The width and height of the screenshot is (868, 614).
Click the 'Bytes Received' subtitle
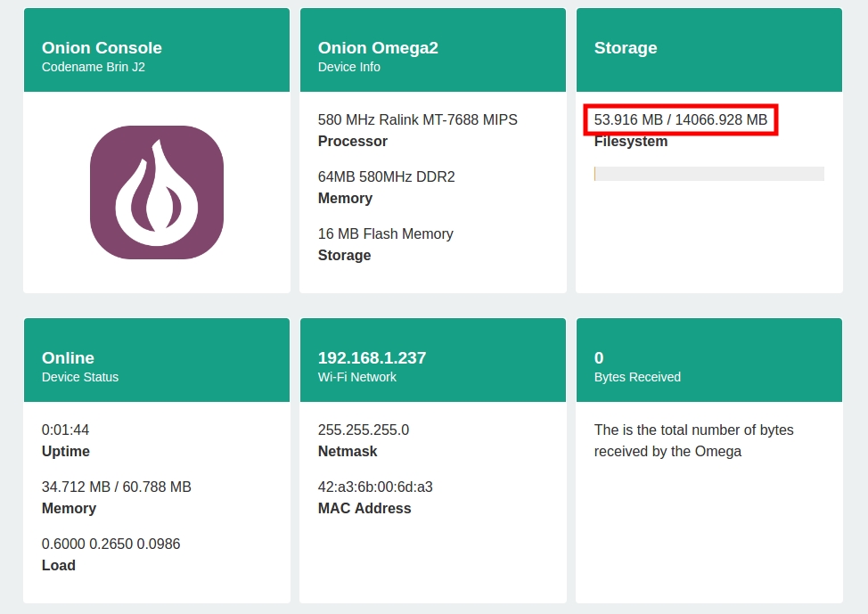638,377
